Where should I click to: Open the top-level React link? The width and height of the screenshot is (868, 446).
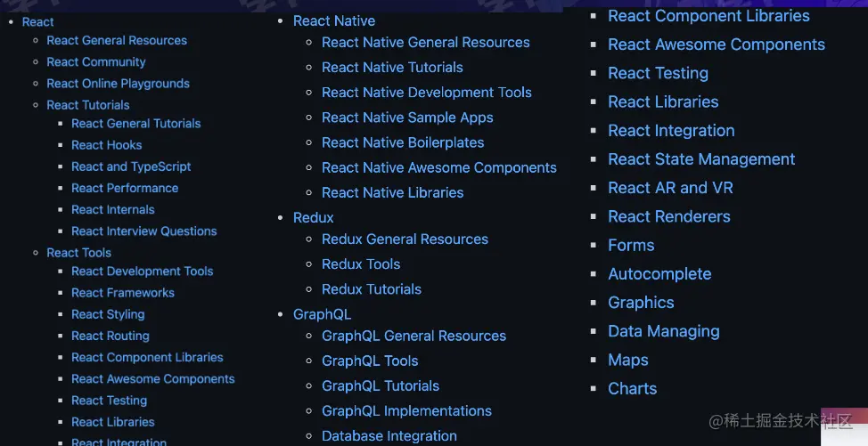(37, 22)
